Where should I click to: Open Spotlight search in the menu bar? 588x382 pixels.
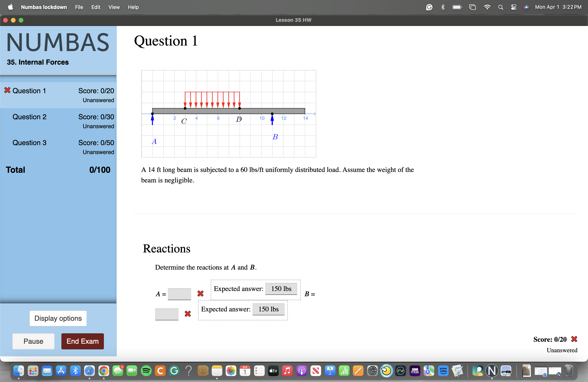point(500,7)
